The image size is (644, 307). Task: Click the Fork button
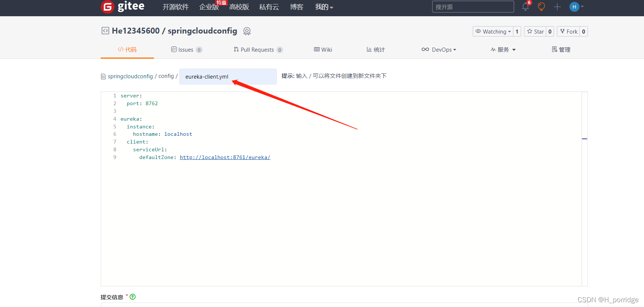click(568, 31)
